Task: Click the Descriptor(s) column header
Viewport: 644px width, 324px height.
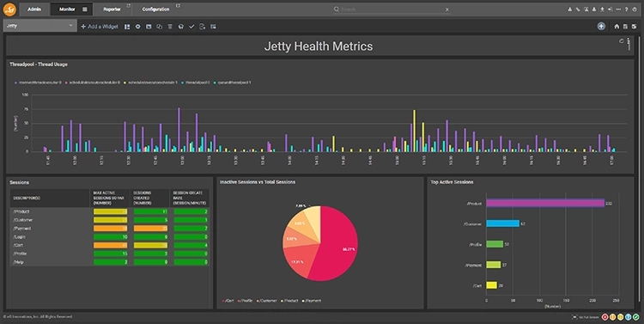Action: [50, 198]
